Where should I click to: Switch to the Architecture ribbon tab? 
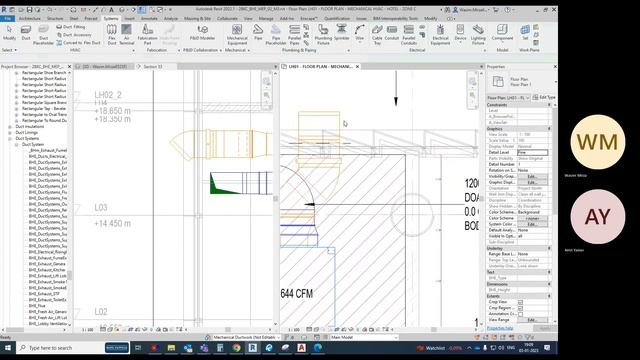tap(30, 18)
